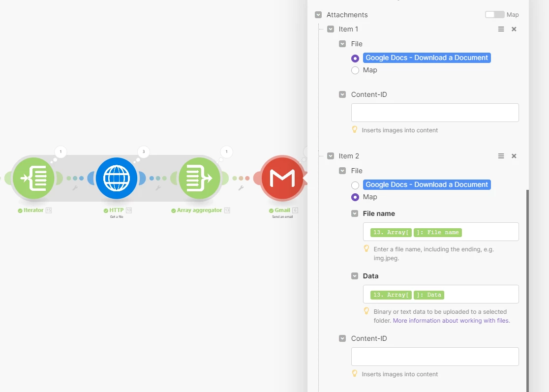Select the Map radio option in Item 1
The height and width of the screenshot is (392, 549).
click(355, 70)
